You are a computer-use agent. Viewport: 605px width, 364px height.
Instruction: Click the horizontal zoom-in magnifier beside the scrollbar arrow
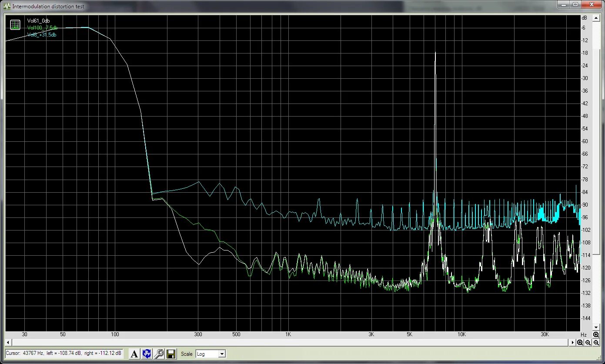click(x=580, y=343)
